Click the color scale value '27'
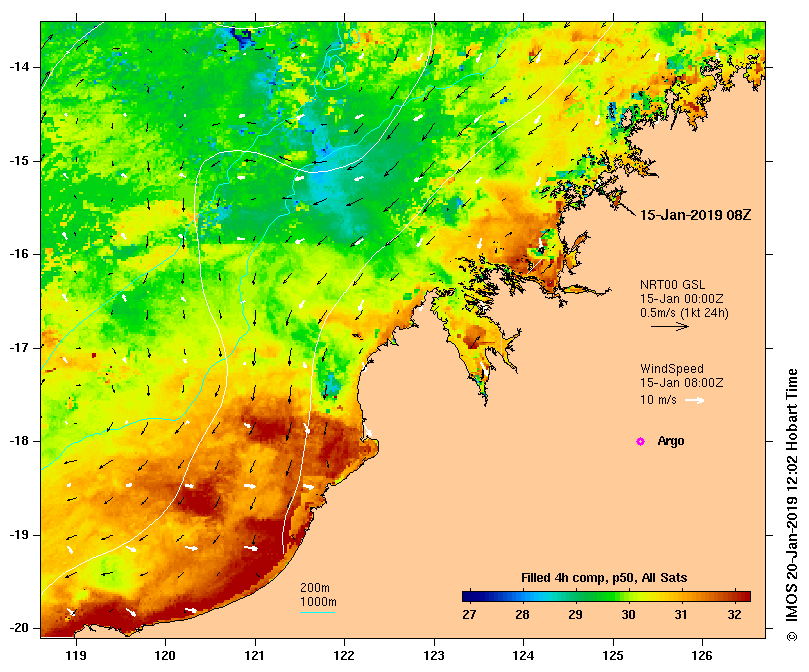Image resolution: width=809 pixels, height=672 pixels. (469, 615)
